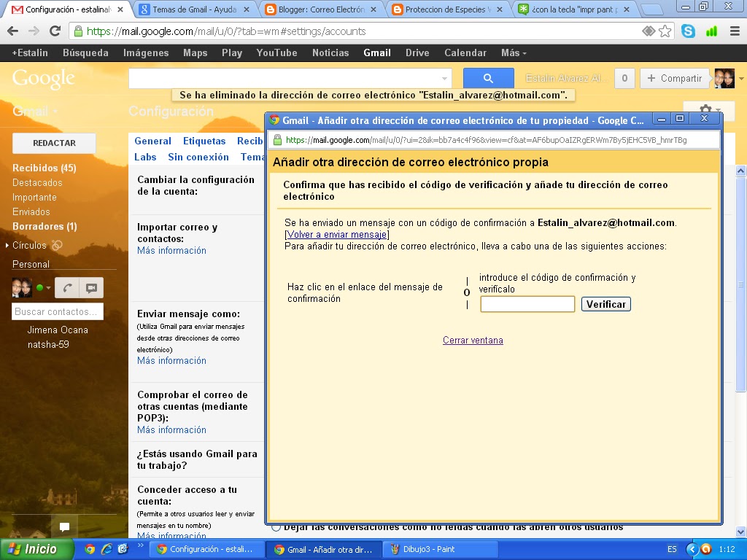Switch to Blogger Correo Electrónico tab
Viewport: 747px width, 560px height.
[322, 9]
